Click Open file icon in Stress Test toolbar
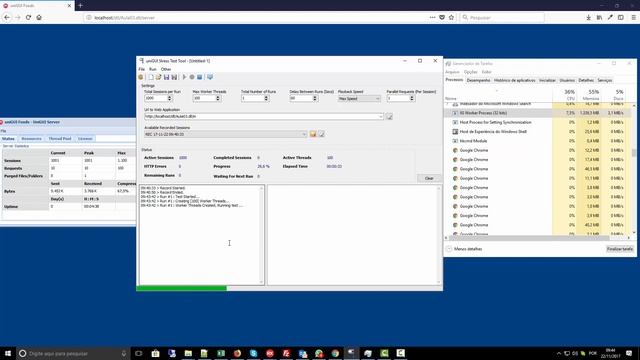The width and height of the screenshot is (640, 360). [x=158, y=77]
